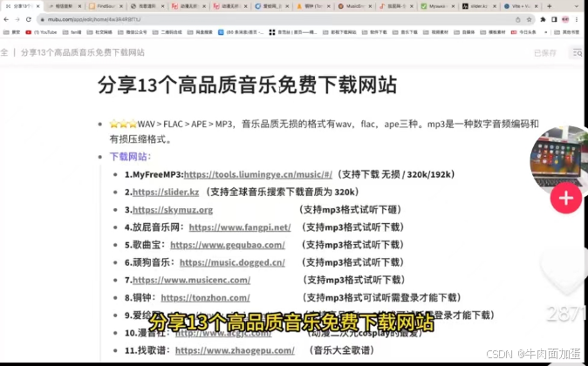Open the https://skymuz.org link

pyautogui.click(x=173, y=209)
